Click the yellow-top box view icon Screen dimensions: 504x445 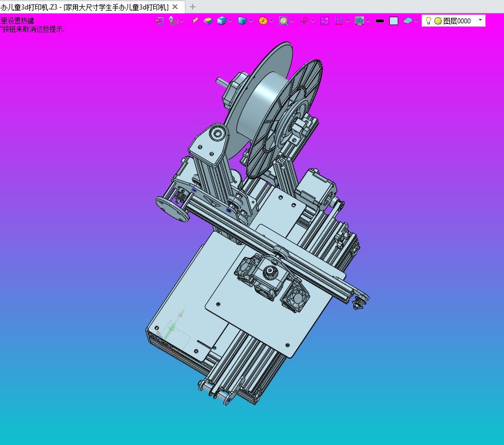[208, 21]
